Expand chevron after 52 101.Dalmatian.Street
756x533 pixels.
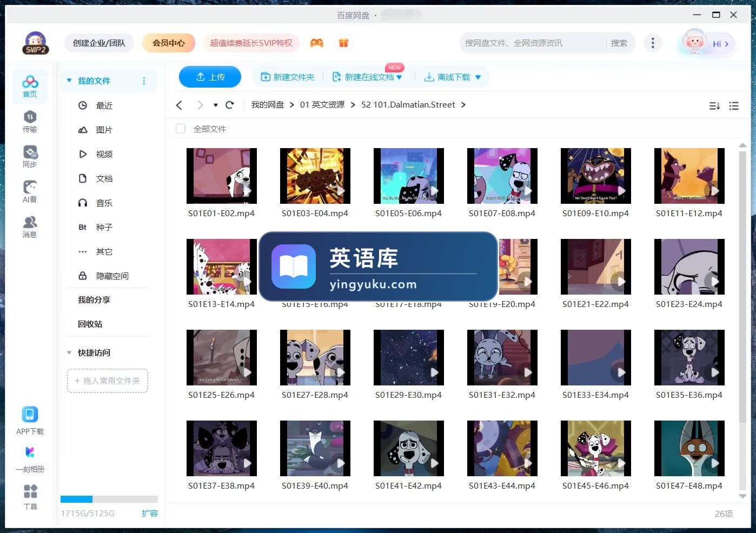point(463,105)
